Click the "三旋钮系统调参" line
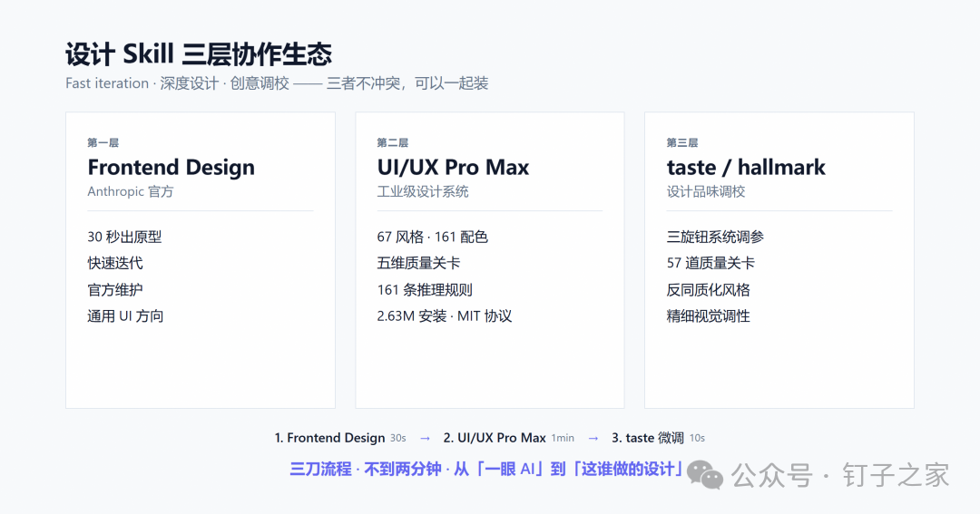 (x=716, y=237)
